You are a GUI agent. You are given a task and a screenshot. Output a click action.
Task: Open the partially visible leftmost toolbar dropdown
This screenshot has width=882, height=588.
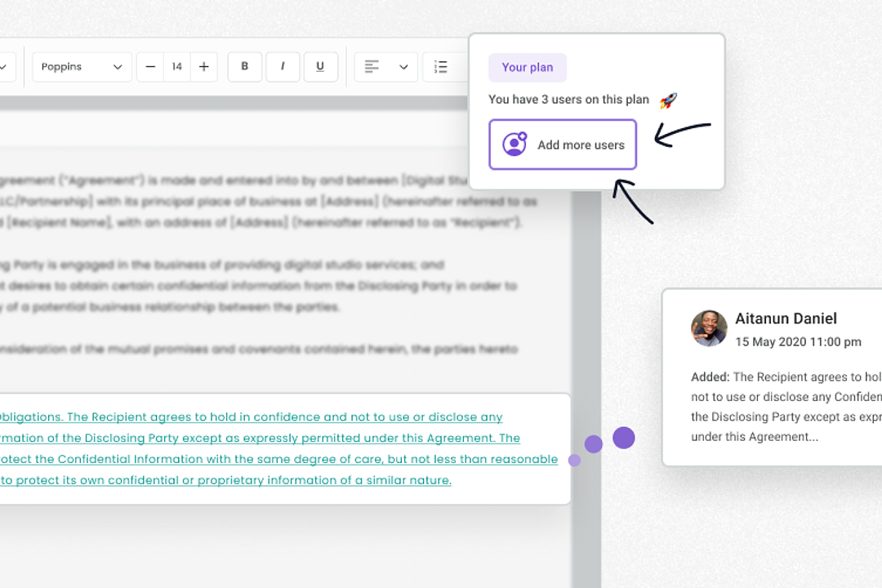(5, 67)
